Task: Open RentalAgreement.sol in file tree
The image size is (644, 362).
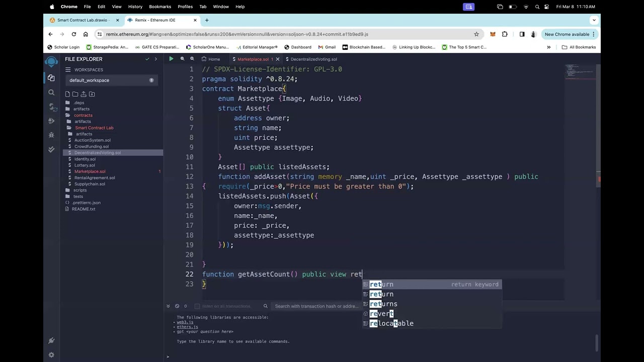Action: (95, 177)
